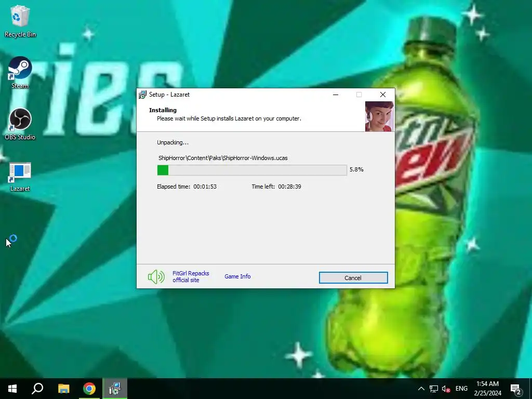Select the Lazaret desktop shortcut
The height and width of the screenshot is (399, 532).
click(x=20, y=177)
